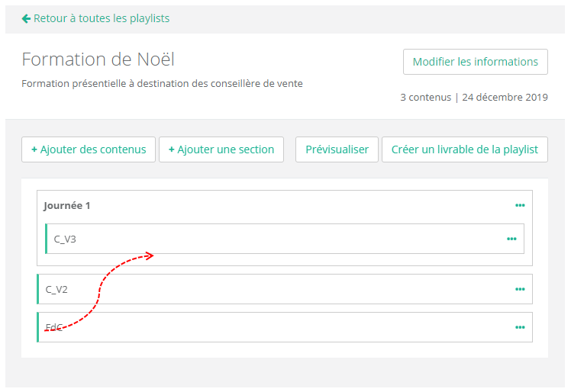Click the plus icon in Ajouter des contenus
Screen dimensions: 571x392
(34, 150)
